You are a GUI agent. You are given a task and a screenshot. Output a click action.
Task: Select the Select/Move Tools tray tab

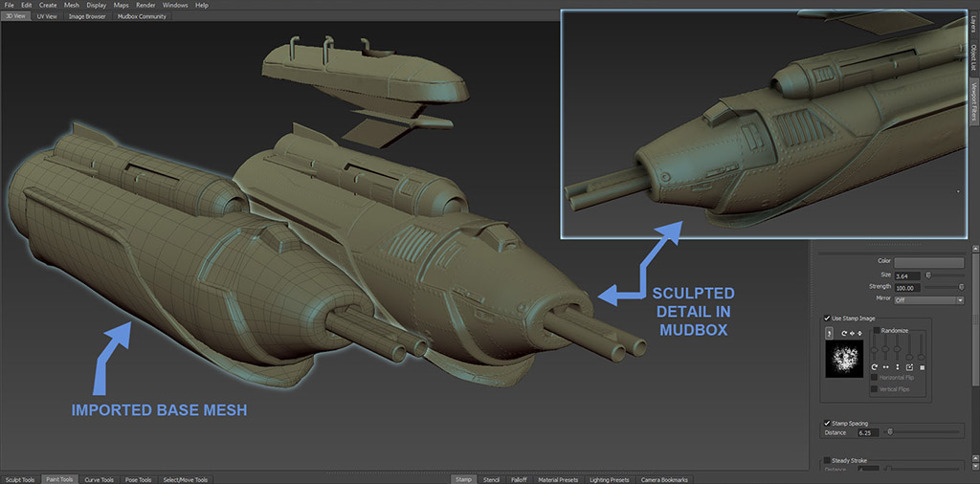click(x=185, y=479)
